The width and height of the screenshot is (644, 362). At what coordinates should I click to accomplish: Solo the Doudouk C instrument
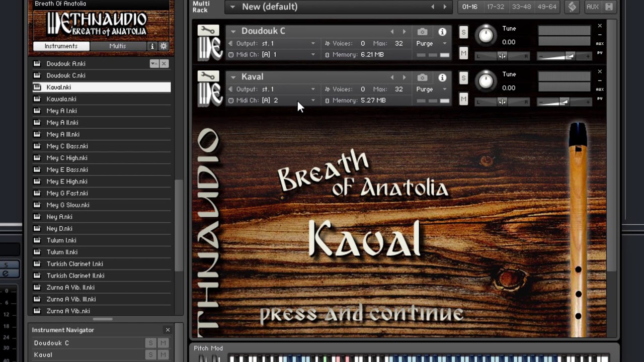tap(463, 32)
